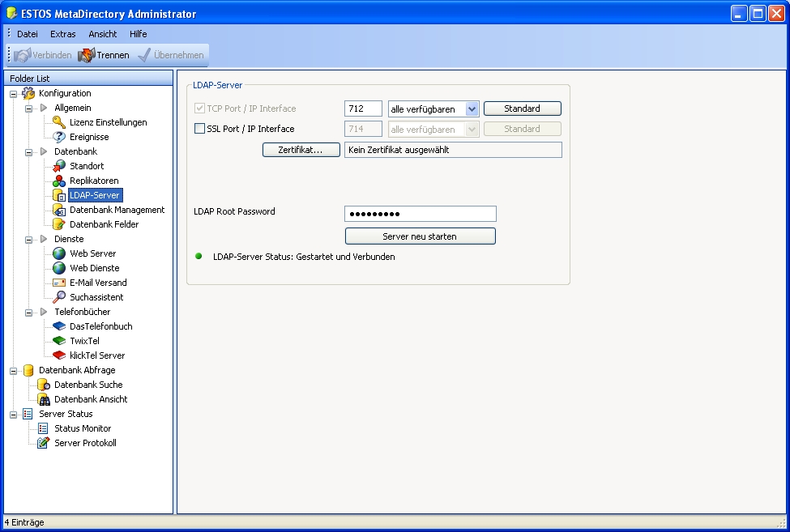Select the Status Monitor tree item

[x=83, y=429]
